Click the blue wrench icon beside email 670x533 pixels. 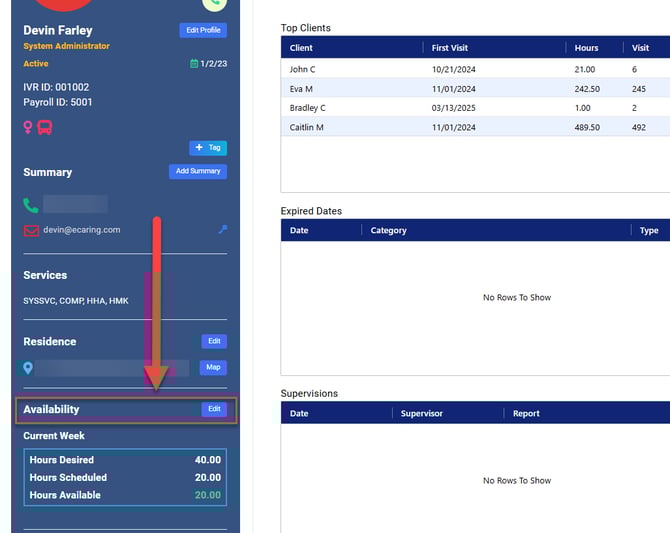point(222,230)
